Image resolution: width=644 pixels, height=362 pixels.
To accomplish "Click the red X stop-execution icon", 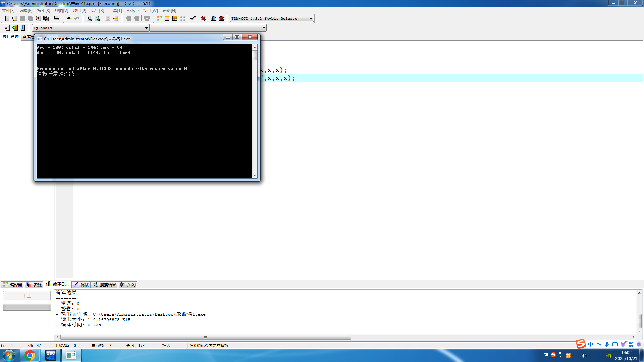I will tap(203, 18).
